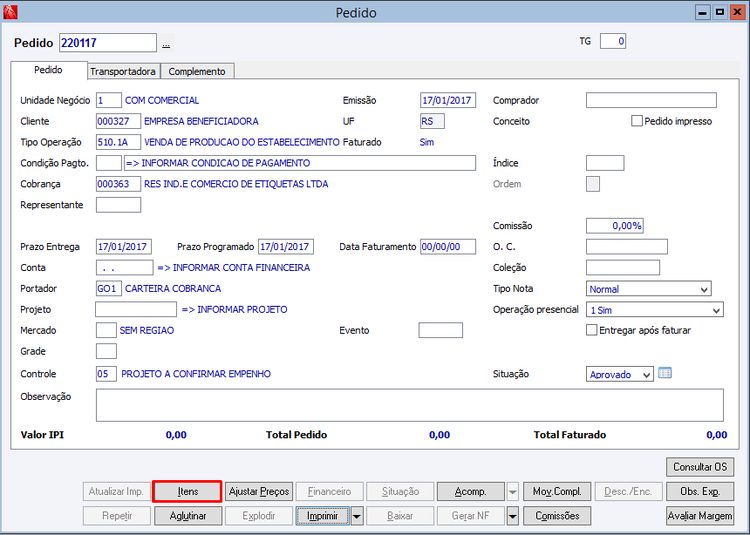Click the Mercado code field
750x535 pixels.
click(x=106, y=330)
